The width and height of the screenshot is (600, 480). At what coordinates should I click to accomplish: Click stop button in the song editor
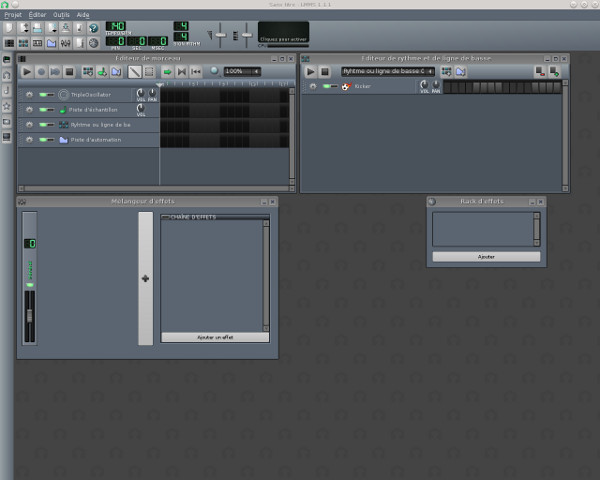(70, 72)
